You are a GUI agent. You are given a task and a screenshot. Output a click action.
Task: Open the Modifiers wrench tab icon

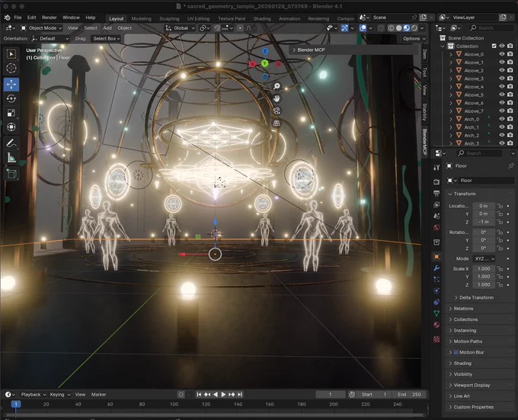pos(436,268)
